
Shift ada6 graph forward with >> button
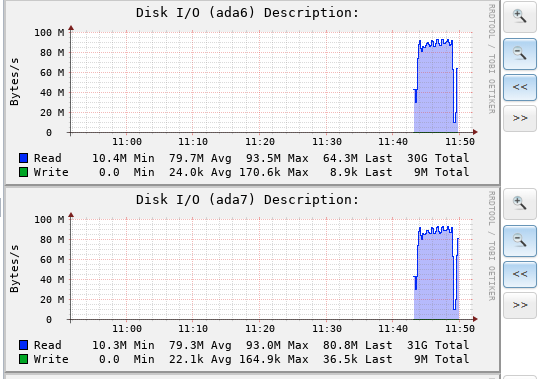click(520, 118)
